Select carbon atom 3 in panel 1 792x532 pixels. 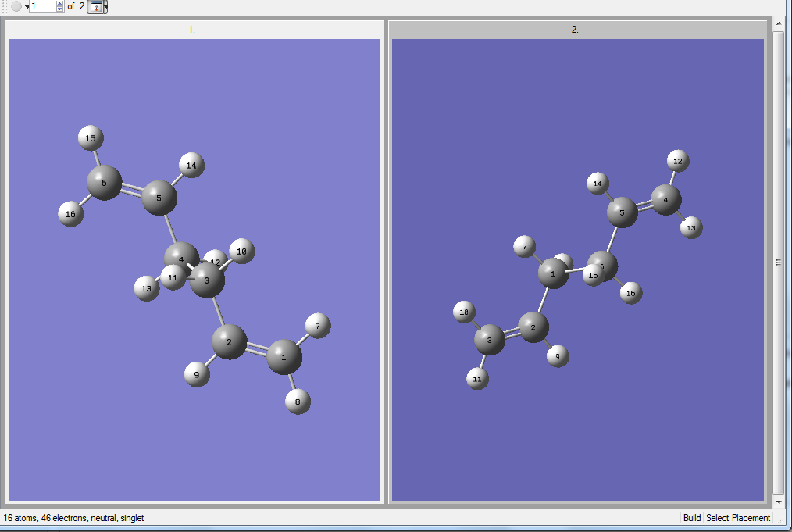[x=207, y=280]
